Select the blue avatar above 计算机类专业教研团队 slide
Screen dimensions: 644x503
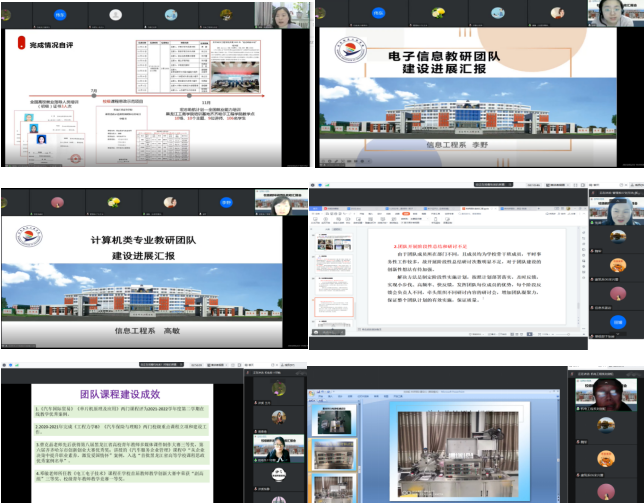(224, 200)
